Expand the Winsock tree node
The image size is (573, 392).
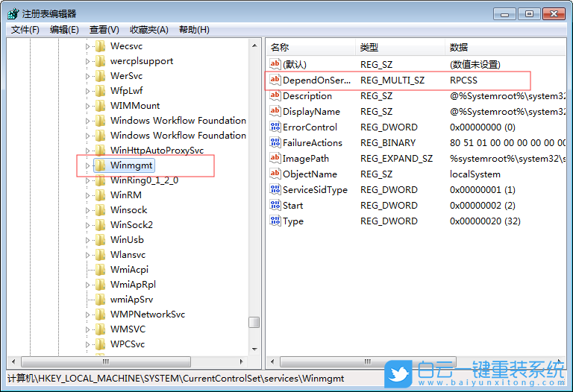87,210
